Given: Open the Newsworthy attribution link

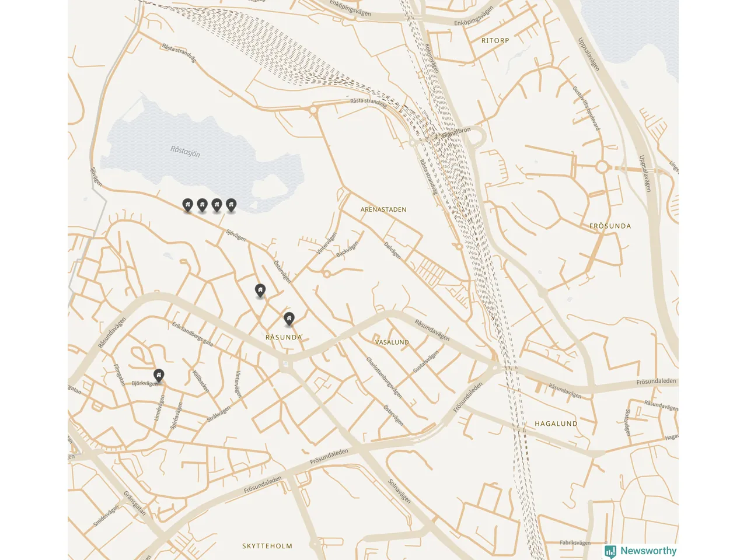Looking at the screenshot, I should click(x=641, y=551).
